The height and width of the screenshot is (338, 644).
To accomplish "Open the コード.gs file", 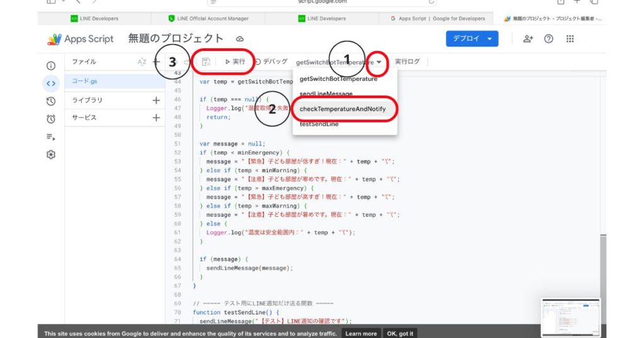I will [x=115, y=81].
